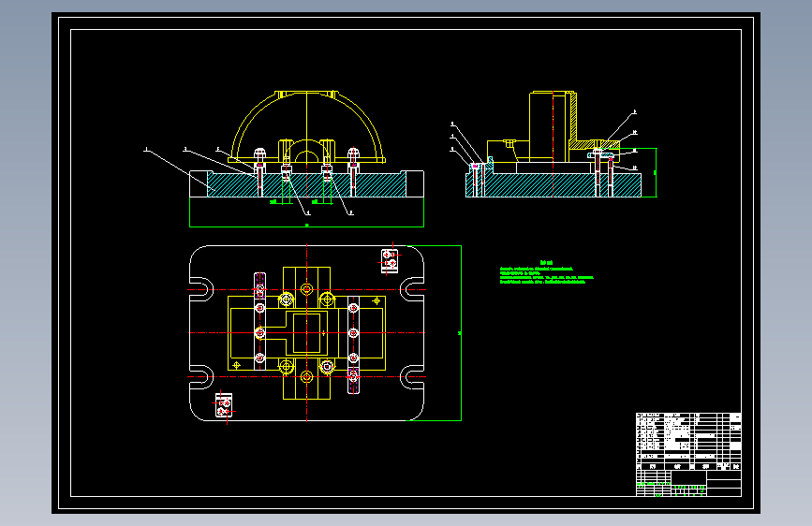Click the locating block at plan view bottom-left corner
The height and width of the screenshot is (526, 812).
tap(224, 405)
